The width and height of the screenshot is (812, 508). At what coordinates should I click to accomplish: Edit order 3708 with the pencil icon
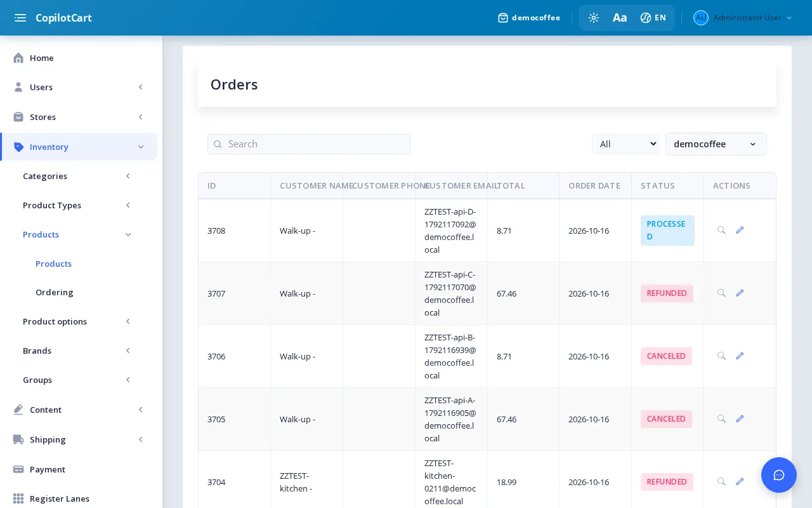click(740, 230)
